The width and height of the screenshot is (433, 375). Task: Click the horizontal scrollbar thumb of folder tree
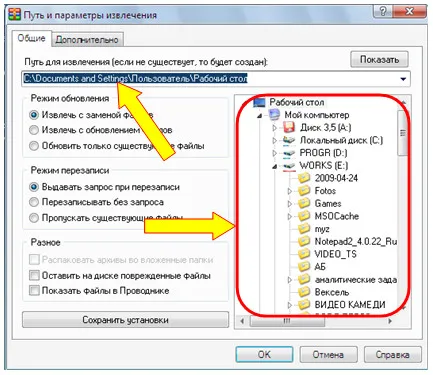click(287, 321)
